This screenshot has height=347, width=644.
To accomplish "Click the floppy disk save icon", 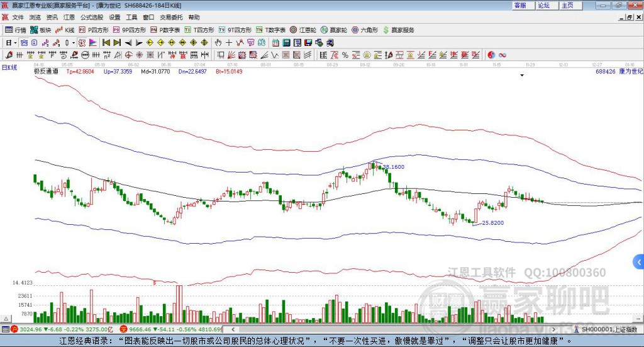I will point(308,43).
